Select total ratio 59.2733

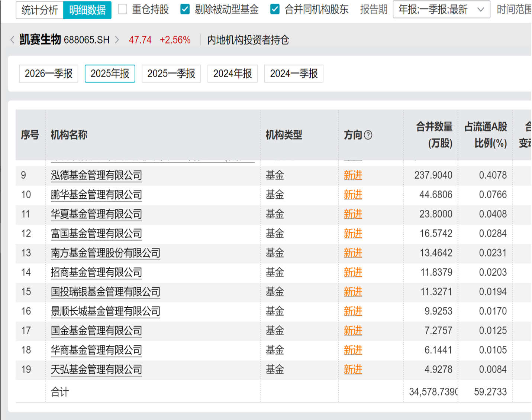(490, 392)
